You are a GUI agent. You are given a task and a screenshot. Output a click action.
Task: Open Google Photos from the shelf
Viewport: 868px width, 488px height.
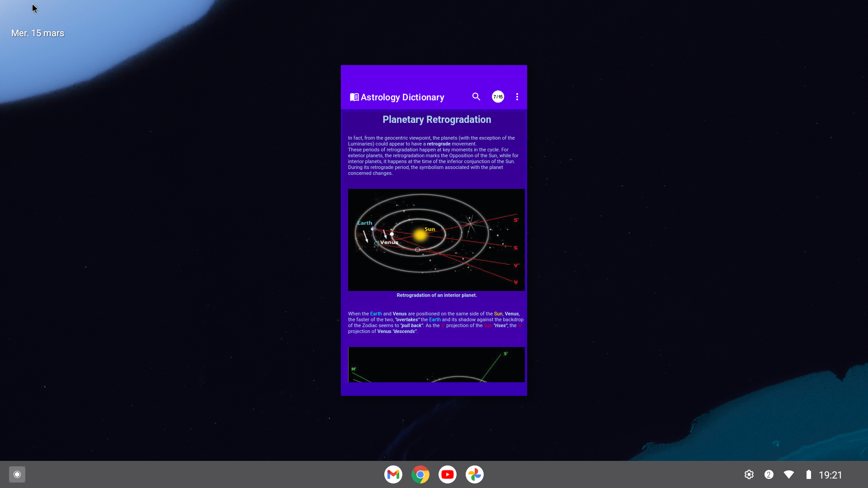(x=475, y=474)
